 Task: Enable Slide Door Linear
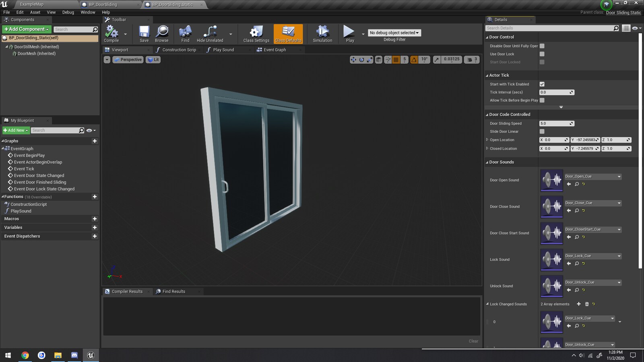point(542,131)
